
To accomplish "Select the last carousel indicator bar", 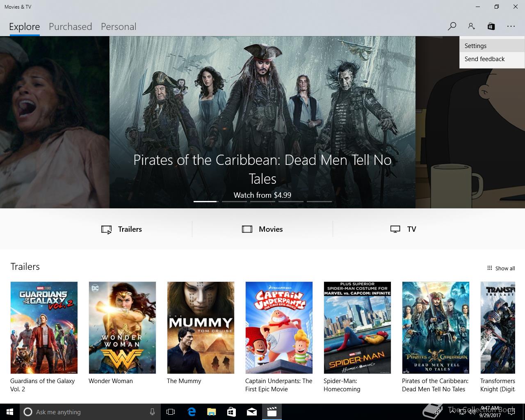I will [x=319, y=201].
